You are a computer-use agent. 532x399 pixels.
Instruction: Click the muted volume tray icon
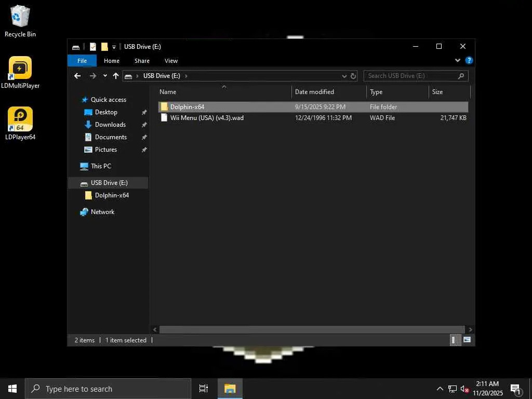pos(464,389)
